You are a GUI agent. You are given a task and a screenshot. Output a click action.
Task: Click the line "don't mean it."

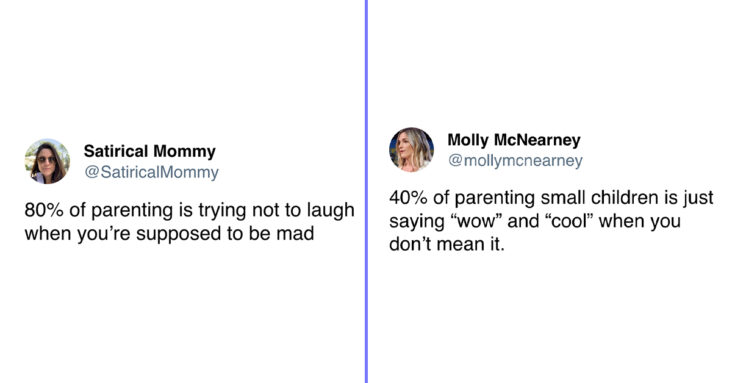[x=447, y=244]
